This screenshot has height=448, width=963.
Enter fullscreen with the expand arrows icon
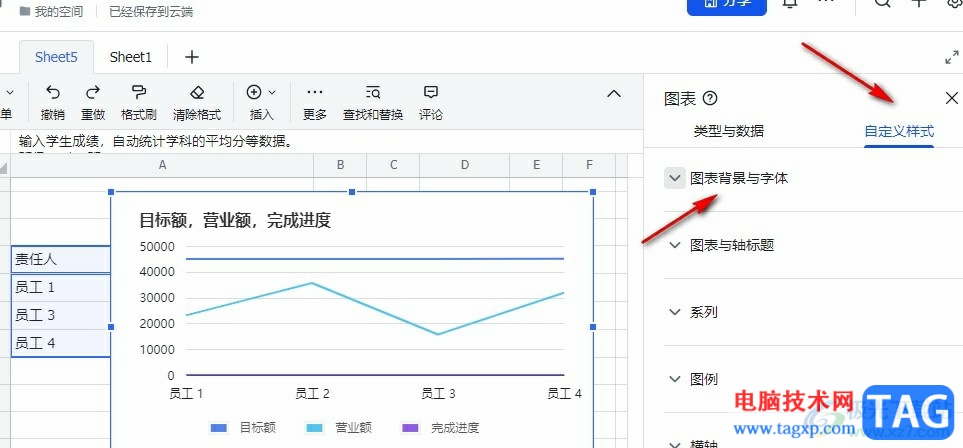pos(951,58)
